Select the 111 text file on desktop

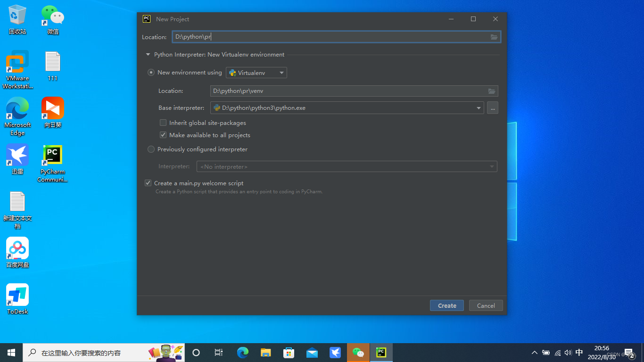click(53, 66)
